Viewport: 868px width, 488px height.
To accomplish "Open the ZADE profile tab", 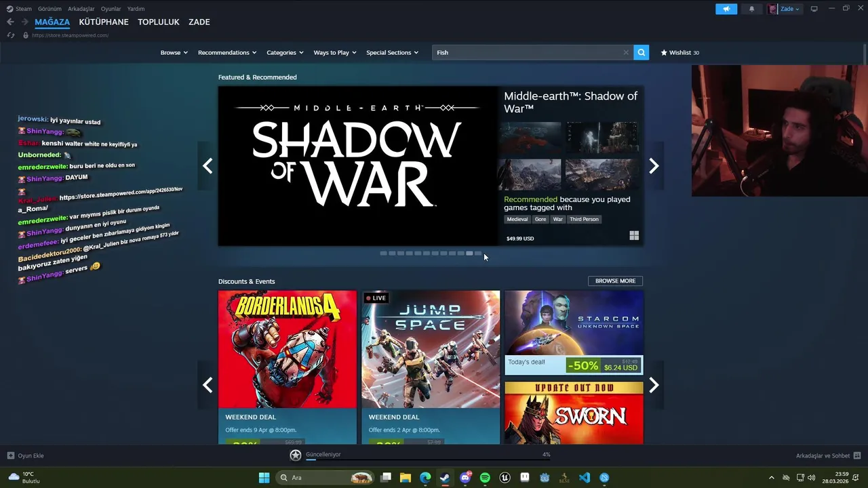I will click(x=199, y=22).
